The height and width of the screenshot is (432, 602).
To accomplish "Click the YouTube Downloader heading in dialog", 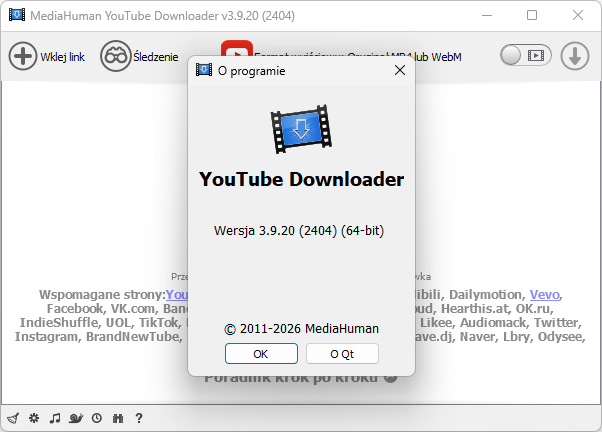I will pyautogui.click(x=301, y=179).
